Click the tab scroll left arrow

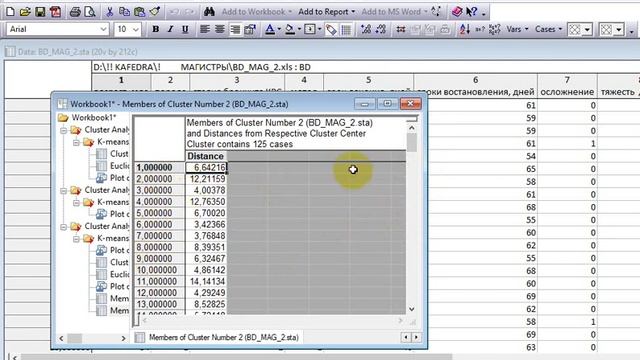(406, 338)
